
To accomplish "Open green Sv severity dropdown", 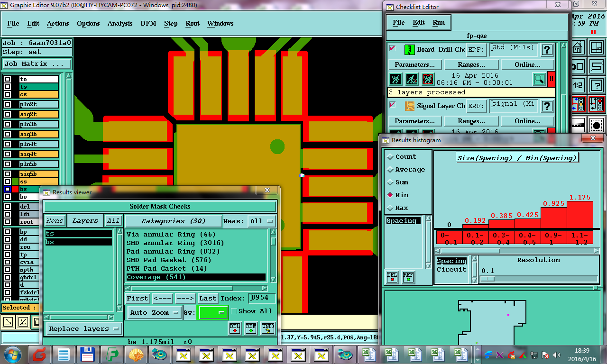I will [213, 312].
